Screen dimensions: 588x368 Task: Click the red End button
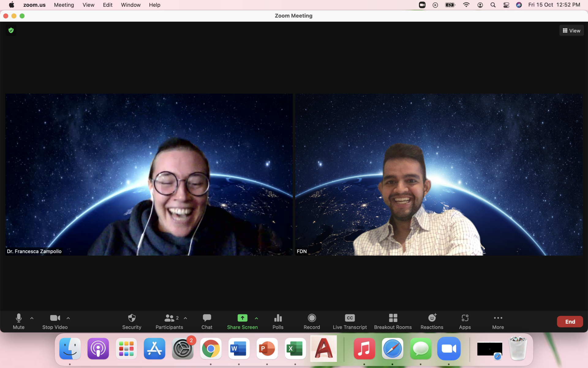pyautogui.click(x=570, y=322)
